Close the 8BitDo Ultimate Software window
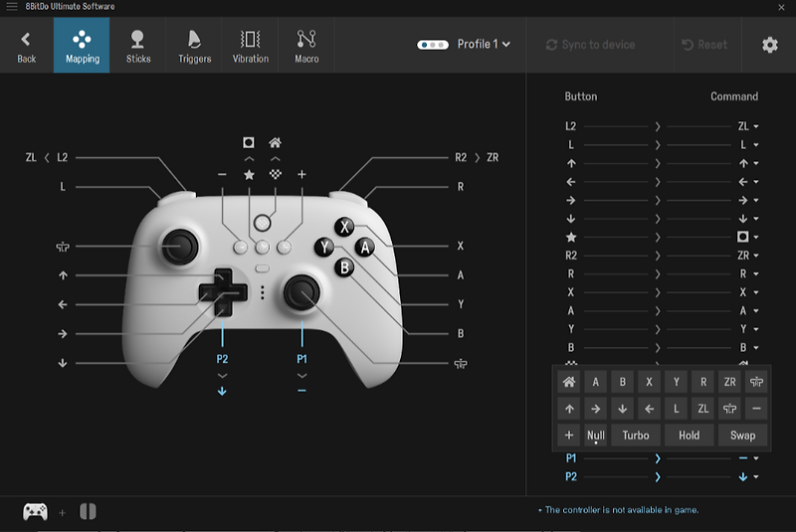Image resolution: width=796 pixels, height=532 pixels. click(781, 7)
